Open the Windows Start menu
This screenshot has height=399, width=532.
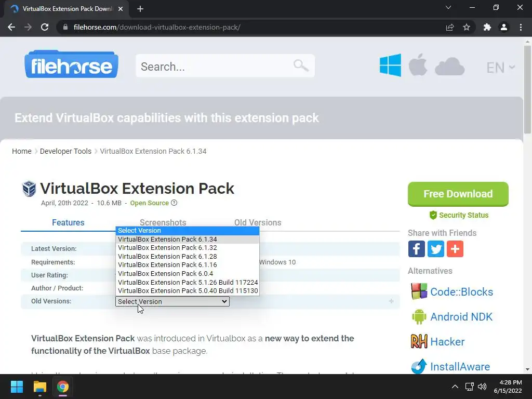[x=17, y=387]
